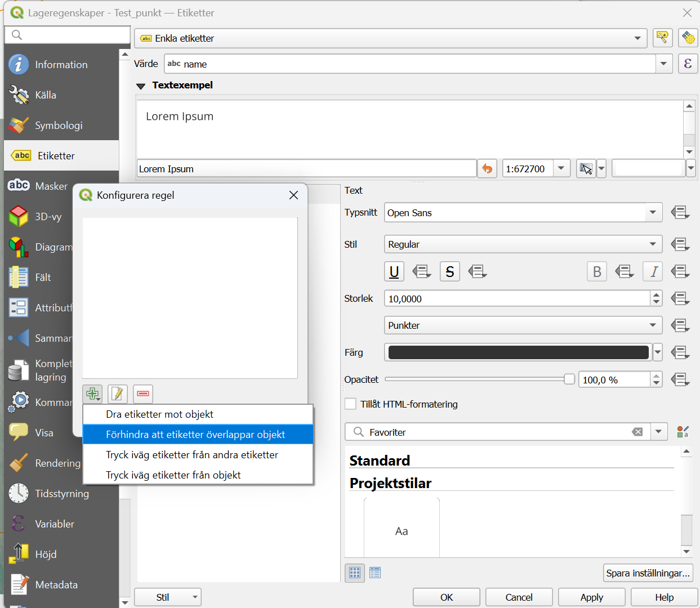Click the automated placement settings gear icon
This screenshot has width=700, height=608.
(688, 38)
